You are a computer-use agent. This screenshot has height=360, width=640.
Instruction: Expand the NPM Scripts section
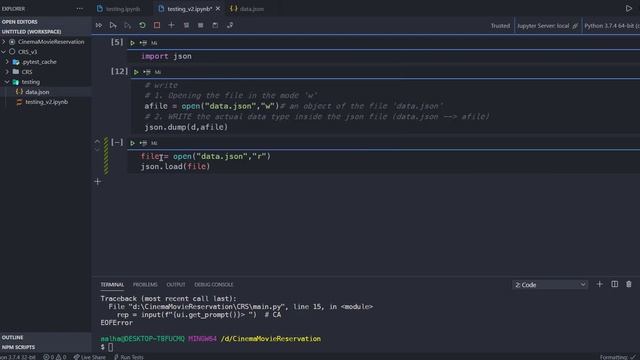(46, 347)
